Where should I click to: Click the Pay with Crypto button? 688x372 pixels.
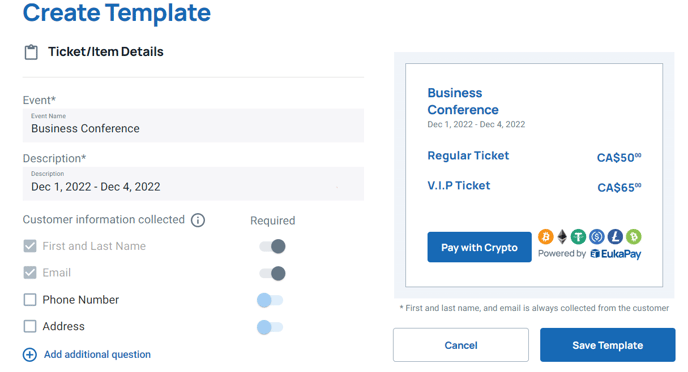(x=480, y=247)
